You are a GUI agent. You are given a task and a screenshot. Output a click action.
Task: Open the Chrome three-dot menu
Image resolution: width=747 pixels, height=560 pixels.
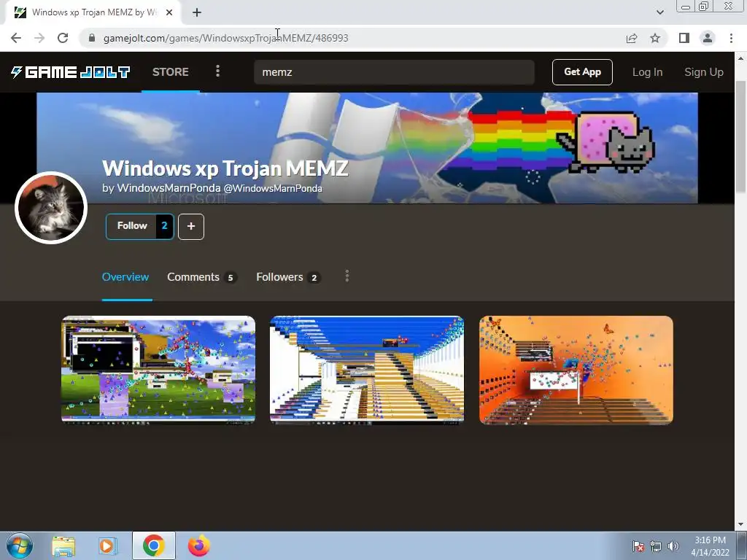(x=731, y=38)
